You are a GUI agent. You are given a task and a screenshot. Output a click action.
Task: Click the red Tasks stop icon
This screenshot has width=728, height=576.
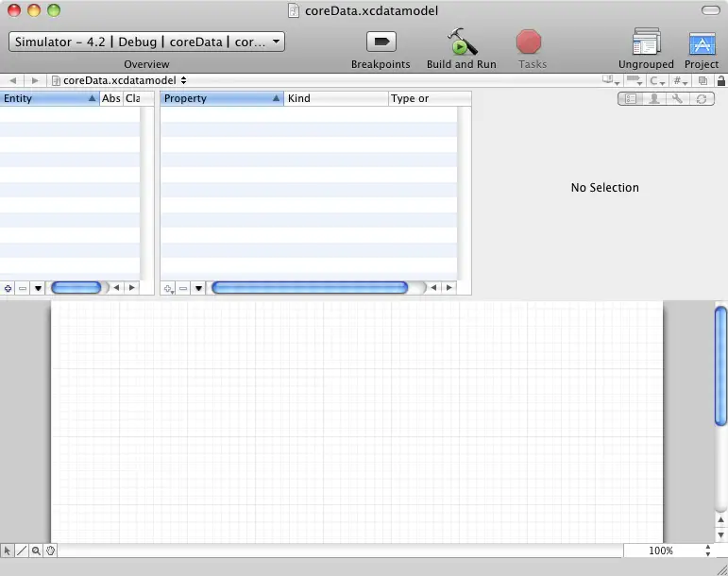(529, 42)
